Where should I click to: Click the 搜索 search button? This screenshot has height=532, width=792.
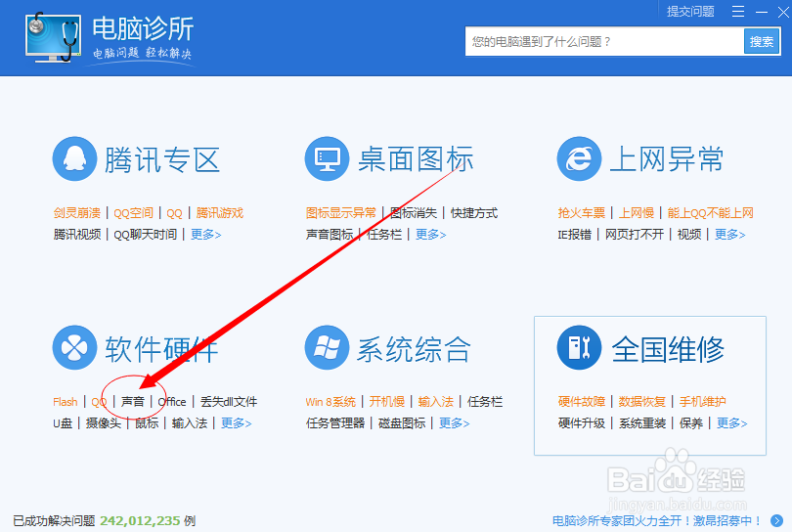coord(761,41)
